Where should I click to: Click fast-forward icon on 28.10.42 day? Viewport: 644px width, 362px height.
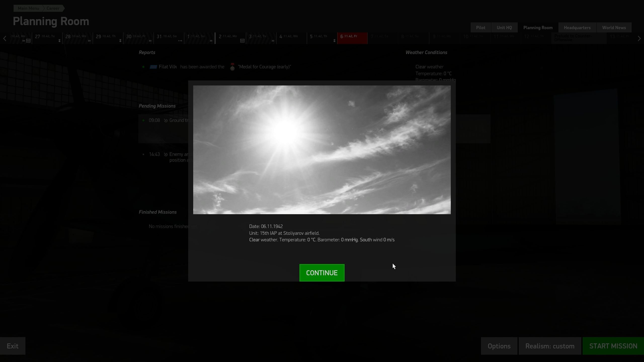pyautogui.click(x=89, y=41)
